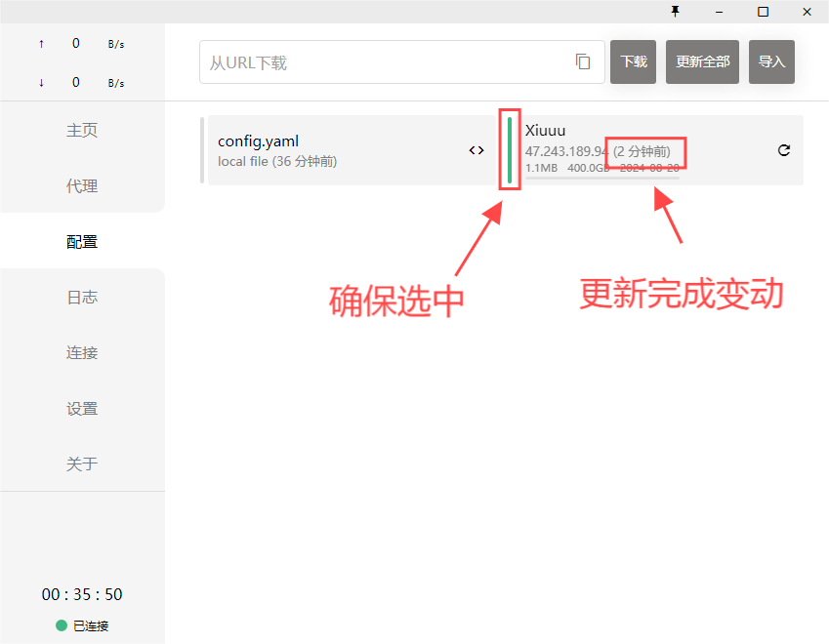
Task: Select the config.yaml local profile card
Action: tap(332, 150)
